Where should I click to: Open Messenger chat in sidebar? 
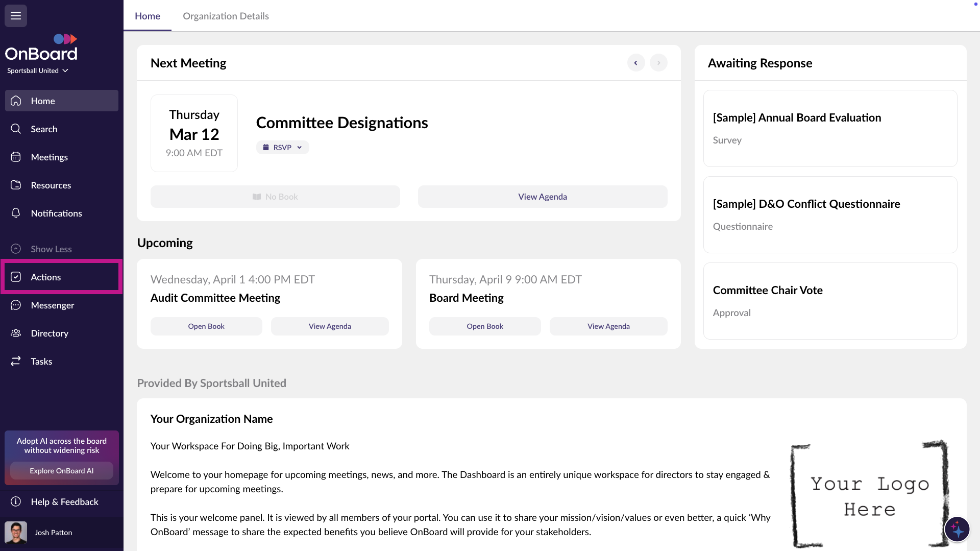[x=52, y=305]
